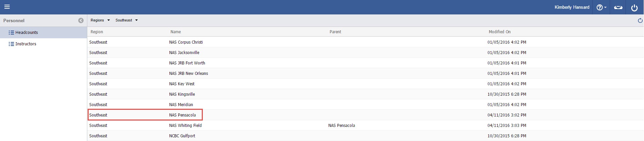The image size is (644, 141).
Task: Sort by the Parent column header
Action: coord(335,32)
